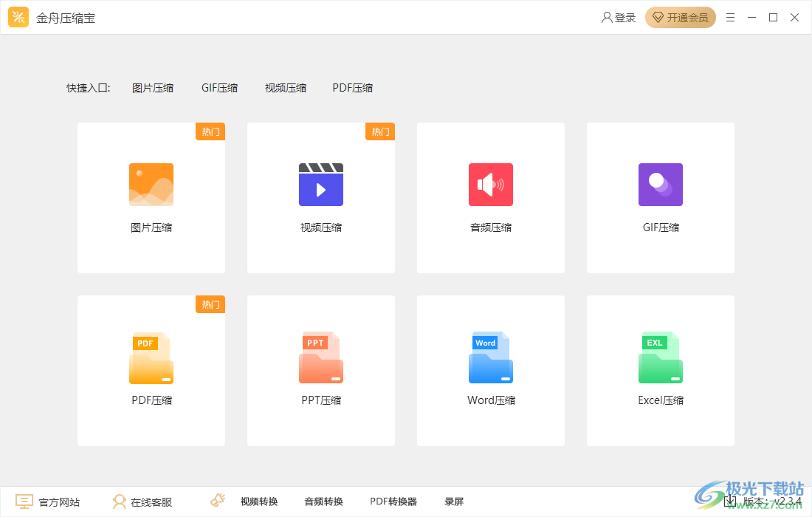The width and height of the screenshot is (812, 517).
Task: Open the 视频压缩 clapperboard icon
Action: click(321, 185)
